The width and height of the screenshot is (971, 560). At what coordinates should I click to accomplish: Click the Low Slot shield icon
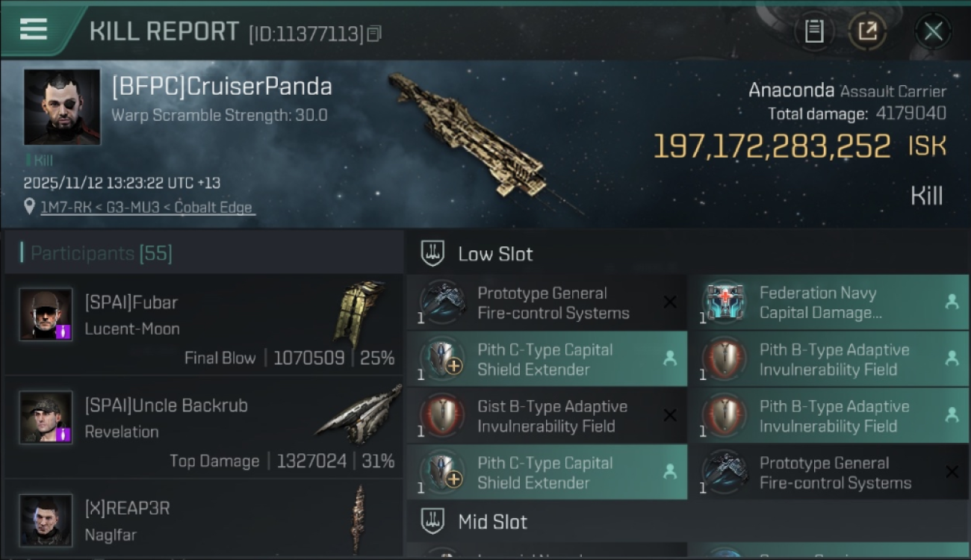pos(432,254)
